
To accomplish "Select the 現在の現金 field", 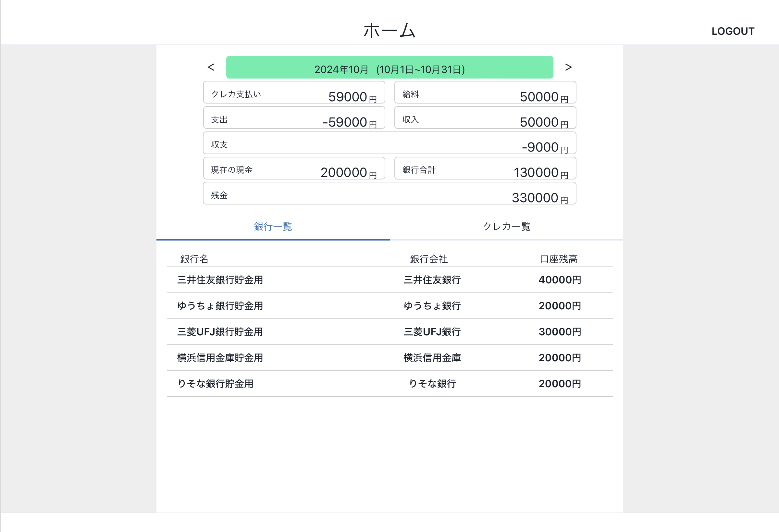I will 294,168.
